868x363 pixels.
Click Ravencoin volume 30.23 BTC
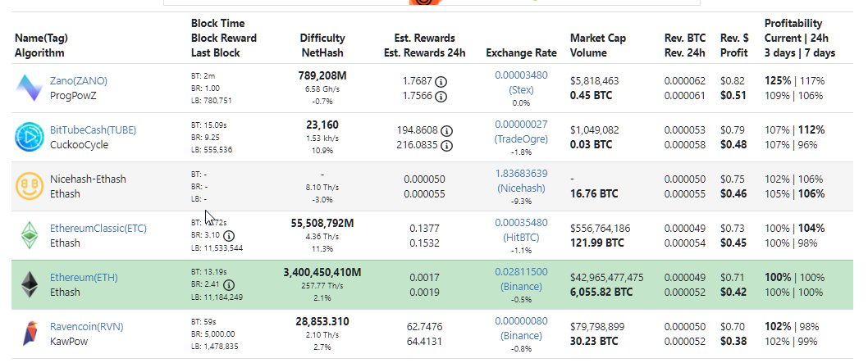coord(595,341)
